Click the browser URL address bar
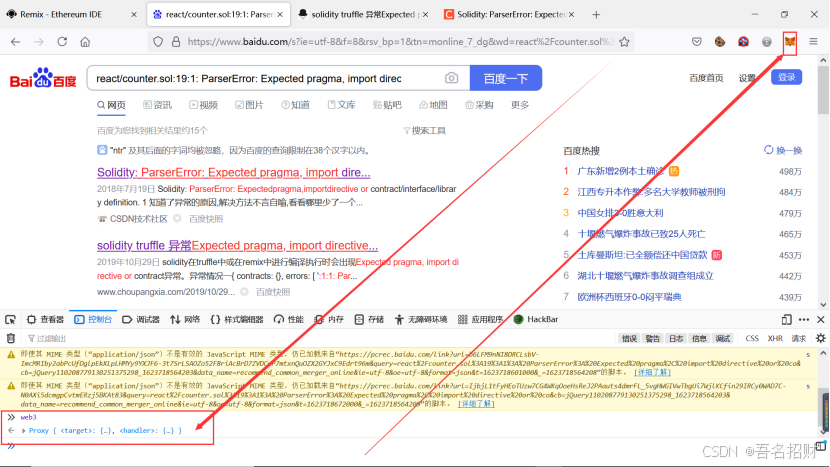The height and width of the screenshot is (467, 830). (x=400, y=42)
